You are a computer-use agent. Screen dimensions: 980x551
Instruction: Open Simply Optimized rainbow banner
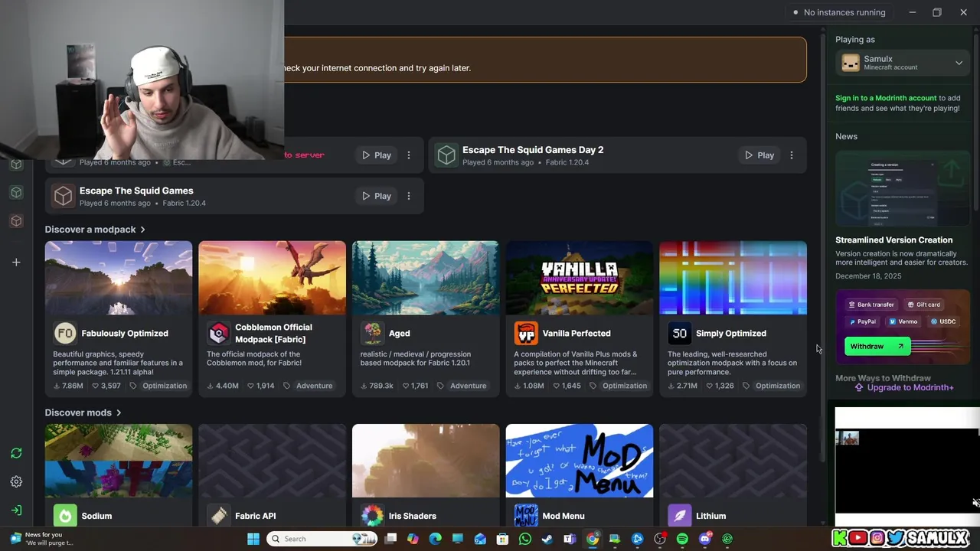click(x=733, y=278)
